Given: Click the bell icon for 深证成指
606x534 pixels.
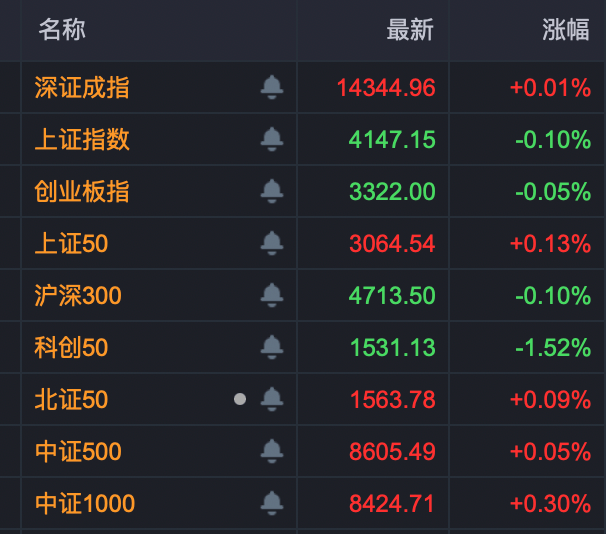Looking at the screenshot, I should coord(271,88).
